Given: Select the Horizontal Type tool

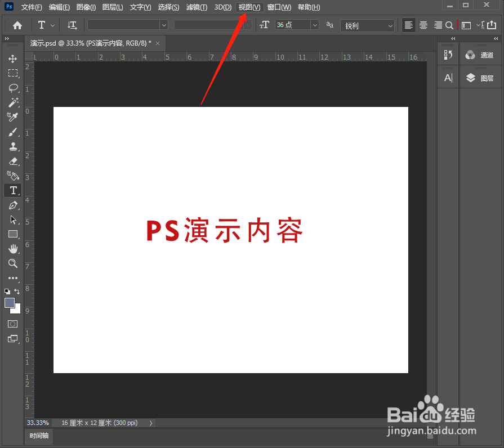Looking at the screenshot, I should (13, 190).
